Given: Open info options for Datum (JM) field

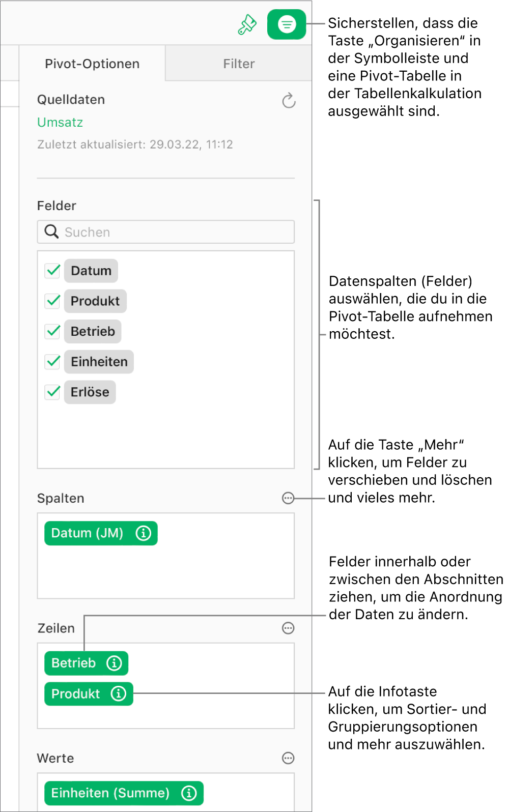Looking at the screenshot, I should pos(144,533).
